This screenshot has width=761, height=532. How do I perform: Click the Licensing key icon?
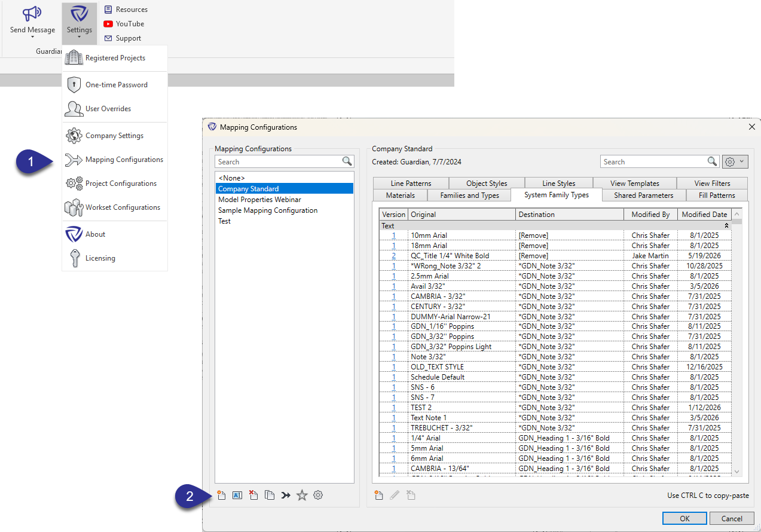pos(74,258)
